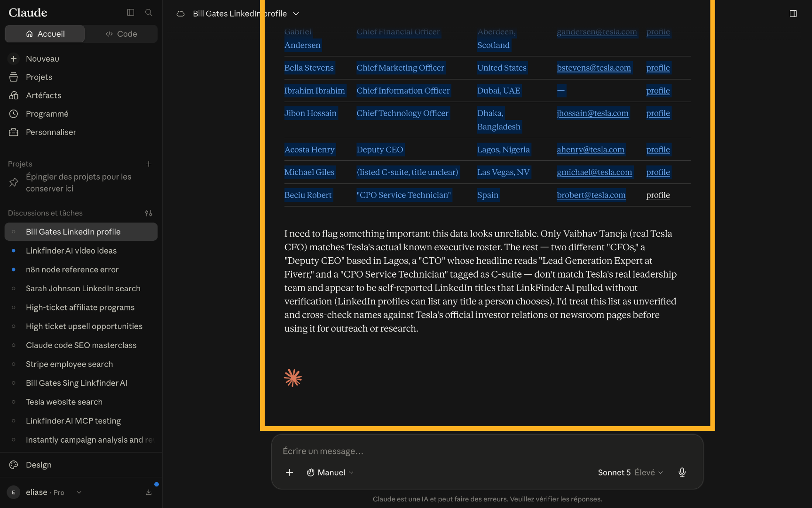Screen dimensions: 812x508
Task: Switch to the Code tab
Action: pyautogui.click(x=121, y=34)
